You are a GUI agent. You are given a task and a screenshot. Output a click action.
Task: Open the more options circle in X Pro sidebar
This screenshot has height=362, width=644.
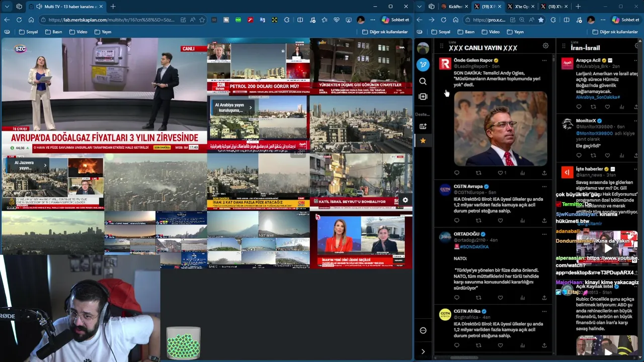pos(423,330)
